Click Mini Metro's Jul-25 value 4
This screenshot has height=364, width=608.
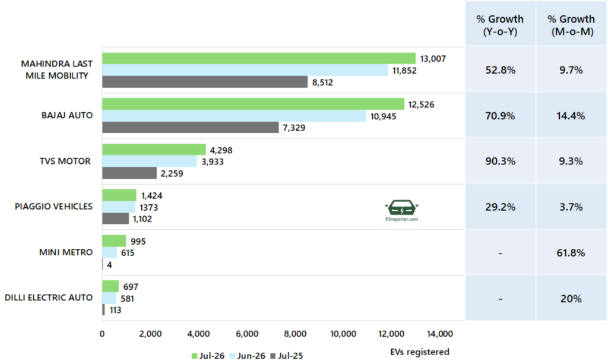point(109,265)
